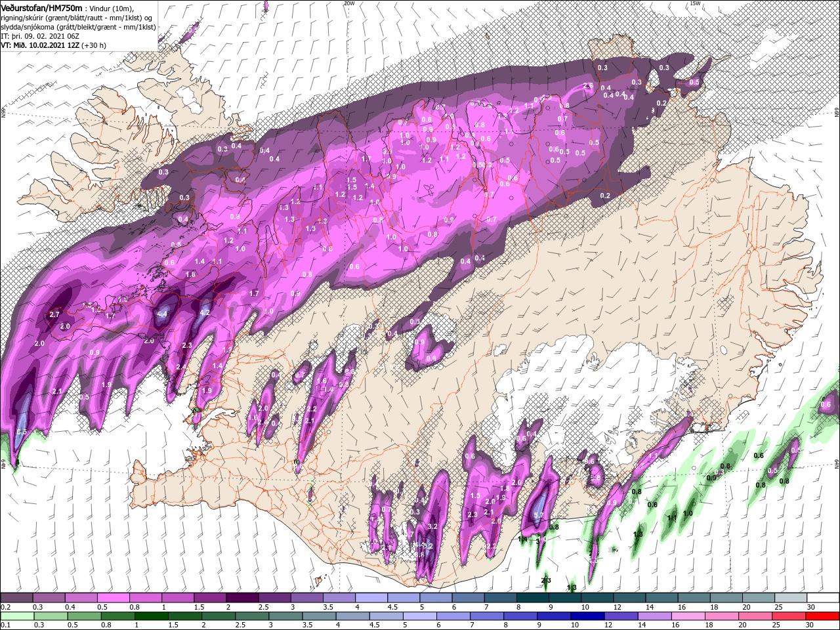This screenshot has height=630, width=840.
Task: Click the 2.6 snowfall value in the north
Action: click(x=588, y=86)
